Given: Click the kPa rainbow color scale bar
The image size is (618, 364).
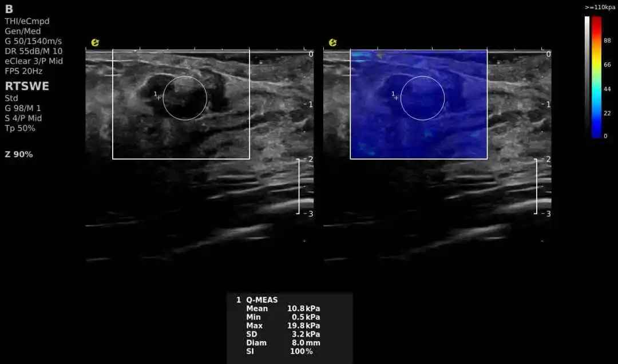Looking at the screenshot, I should [x=596, y=77].
